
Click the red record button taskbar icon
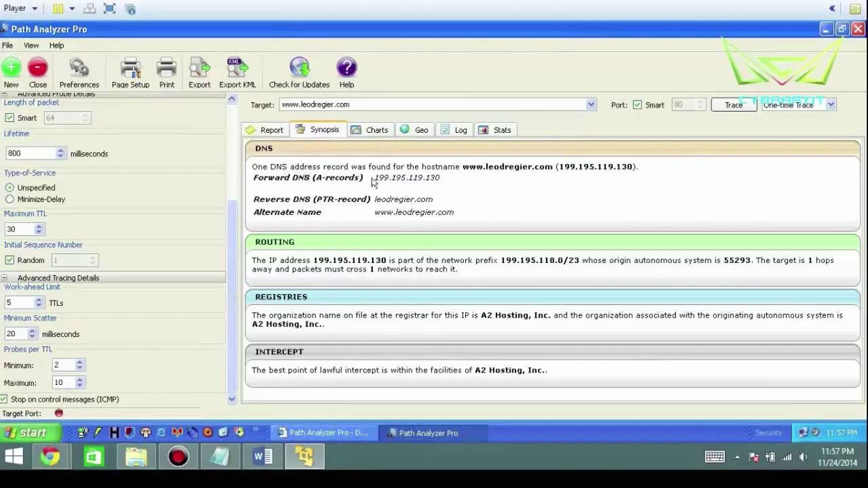click(178, 457)
